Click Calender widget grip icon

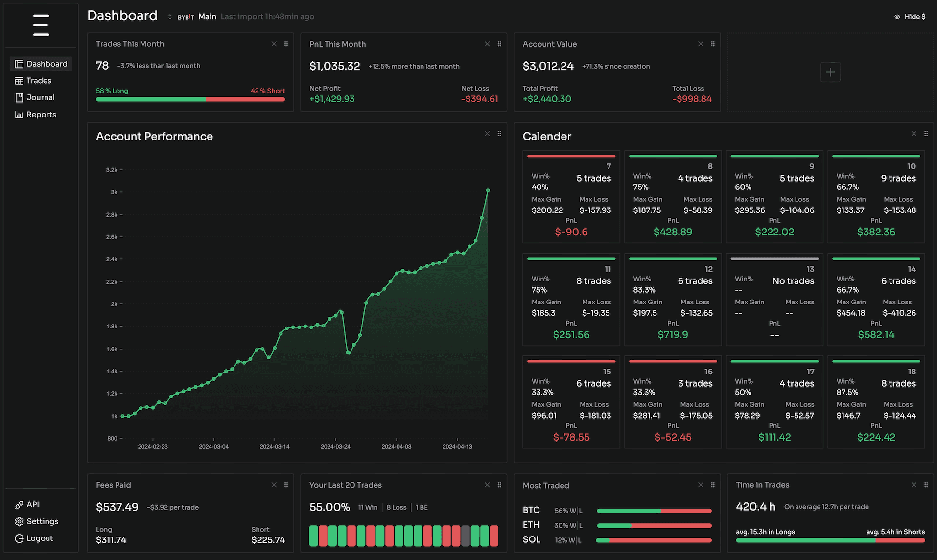coord(926,134)
